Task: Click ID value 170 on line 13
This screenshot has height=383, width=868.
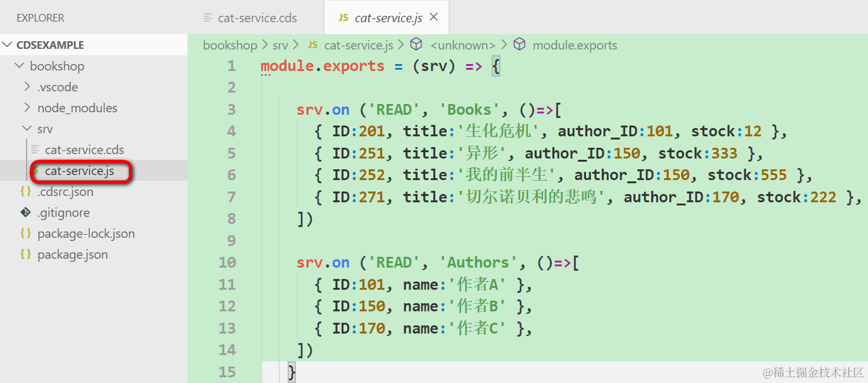Action: tap(371, 328)
